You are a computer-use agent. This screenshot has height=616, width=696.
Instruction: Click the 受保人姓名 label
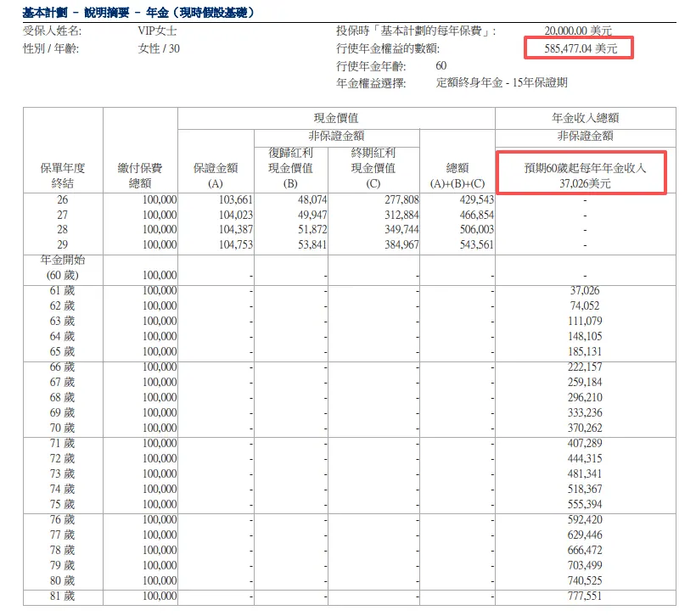click(x=53, y=31)
